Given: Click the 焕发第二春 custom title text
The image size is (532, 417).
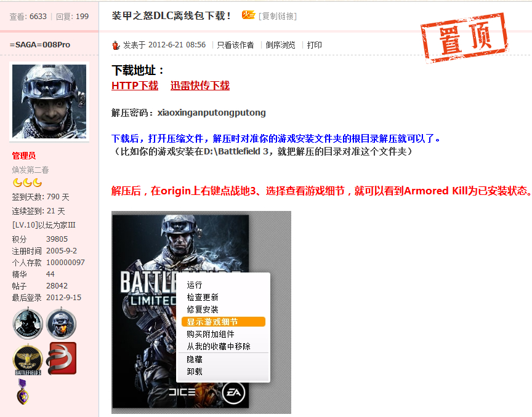Looking at the screenshot, I should [x=31, y=170].
